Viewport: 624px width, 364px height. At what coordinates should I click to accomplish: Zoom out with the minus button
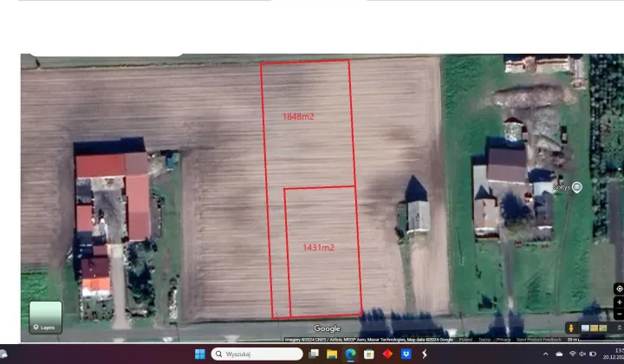[619, 314]
